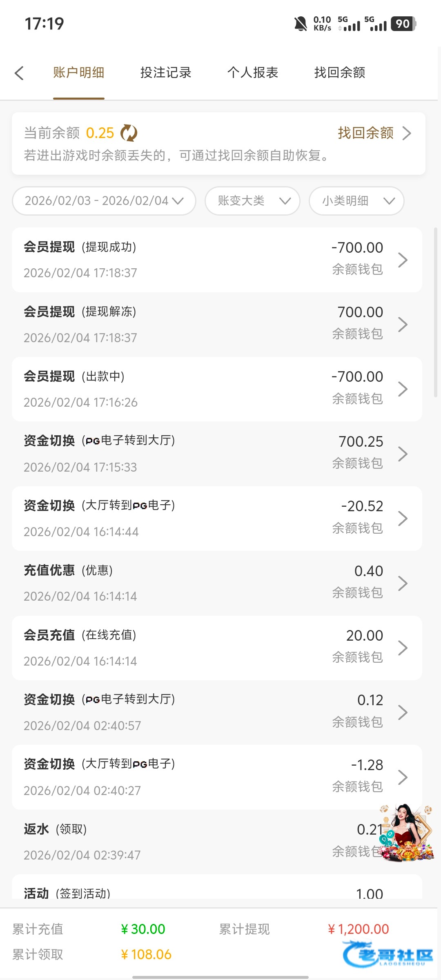The height and width of the screenshot is (980, 441).
Task: Switch to the 投注记录 tab
Action: (166, 73)
